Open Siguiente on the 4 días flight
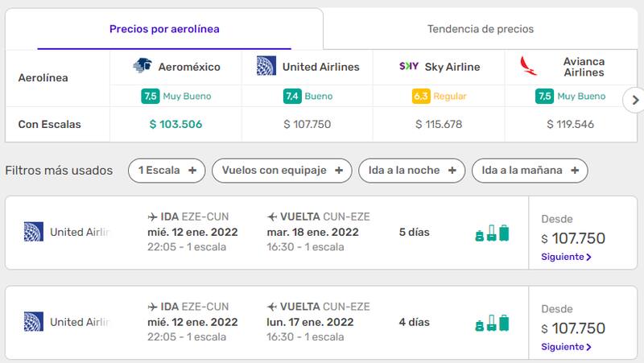 [567, 347]
